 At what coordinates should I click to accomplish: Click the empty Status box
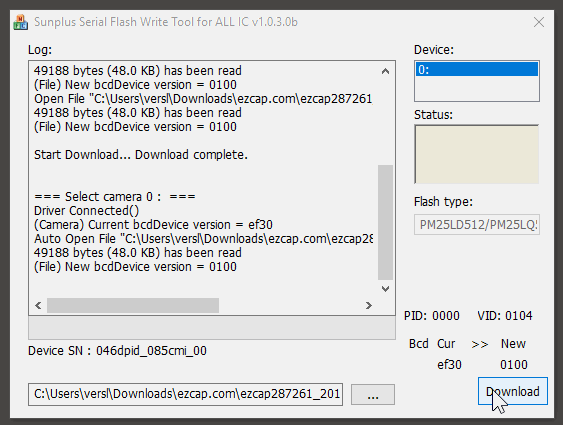point(477,154)
